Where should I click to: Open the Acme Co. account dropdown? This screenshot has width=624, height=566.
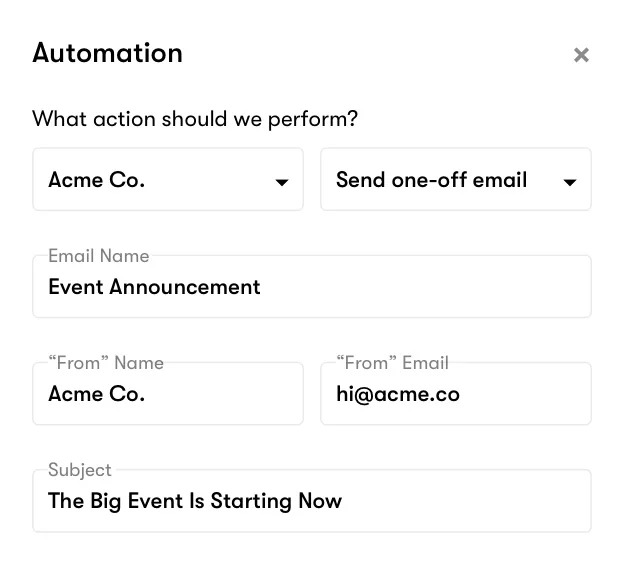click(150, 180)
